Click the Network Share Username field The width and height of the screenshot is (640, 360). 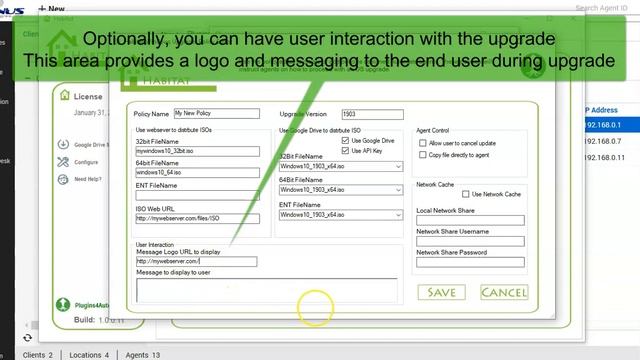[470, 241]
